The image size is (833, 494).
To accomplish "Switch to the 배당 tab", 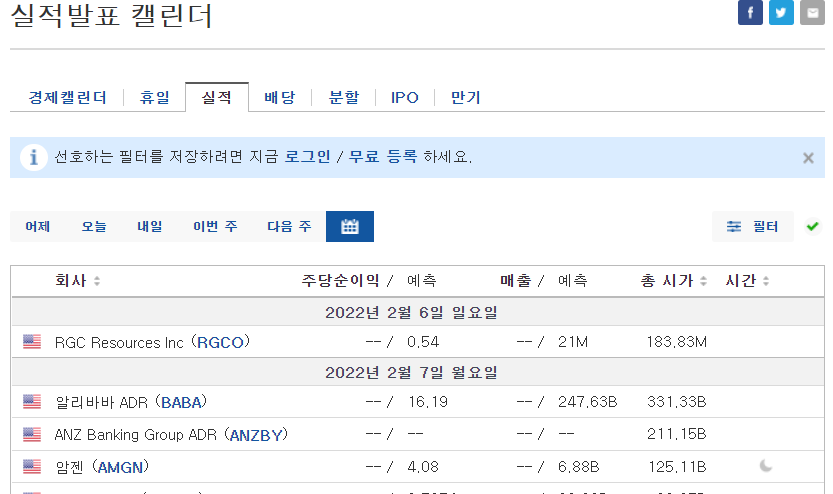I will point(279,97).
